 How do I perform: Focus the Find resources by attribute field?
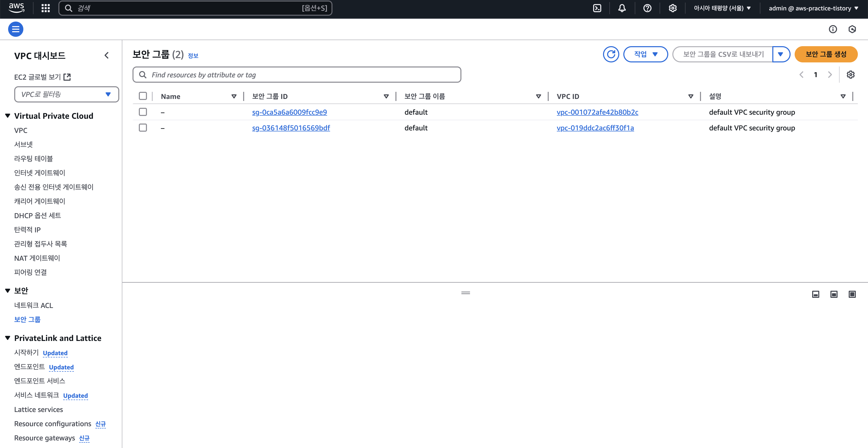(x=296, y=75)
